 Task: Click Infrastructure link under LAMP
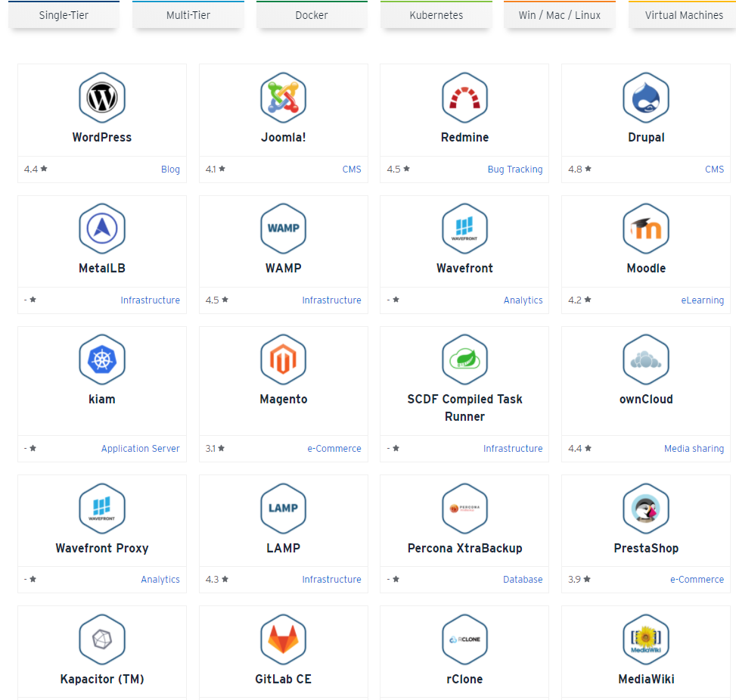pos(331,580)
